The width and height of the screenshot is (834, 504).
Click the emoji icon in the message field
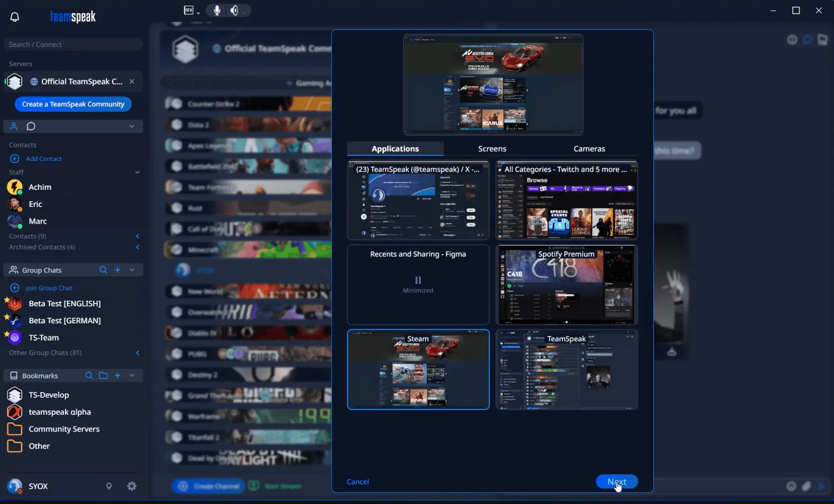(791, 486)
